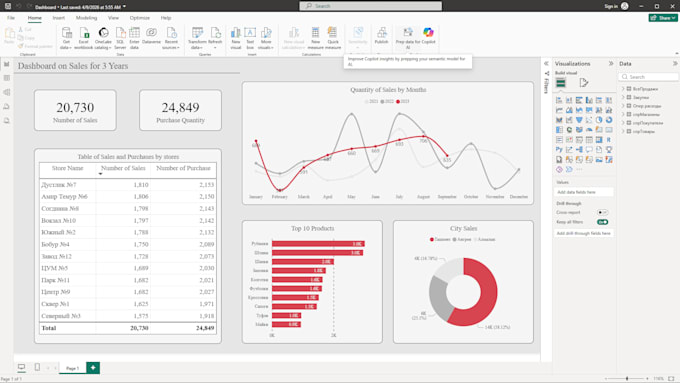Image resolution: width=680 pixels, height=383 pixels.
Task: Select the Decomposition tree visual icon
Action: point(579,150)
